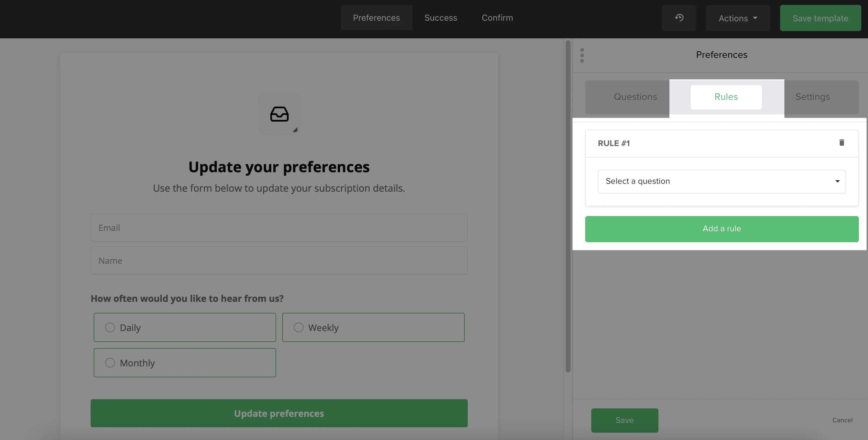Select the Monthly radio option
Screen dimensions: 868x440
click(x=110, y=363)
